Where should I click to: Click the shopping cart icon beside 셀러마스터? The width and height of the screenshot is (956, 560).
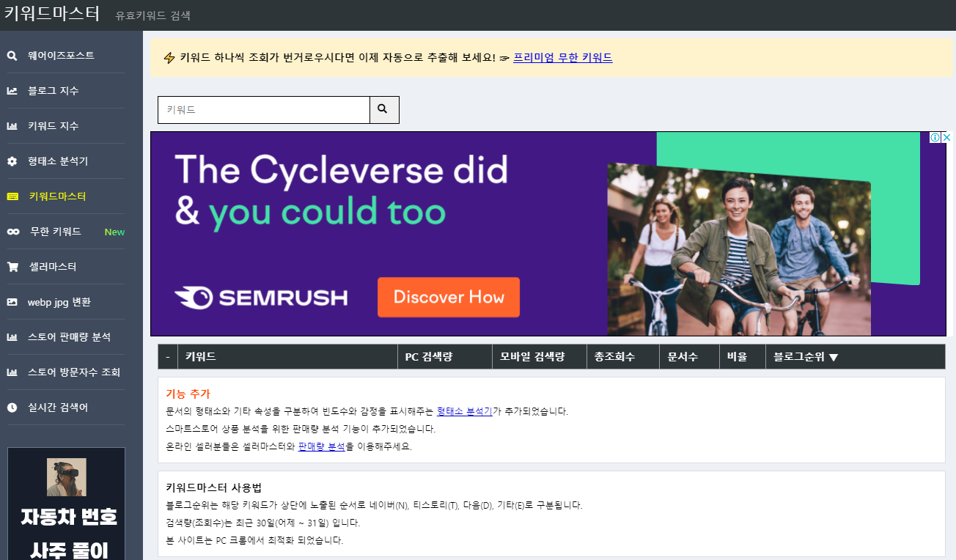12,267
